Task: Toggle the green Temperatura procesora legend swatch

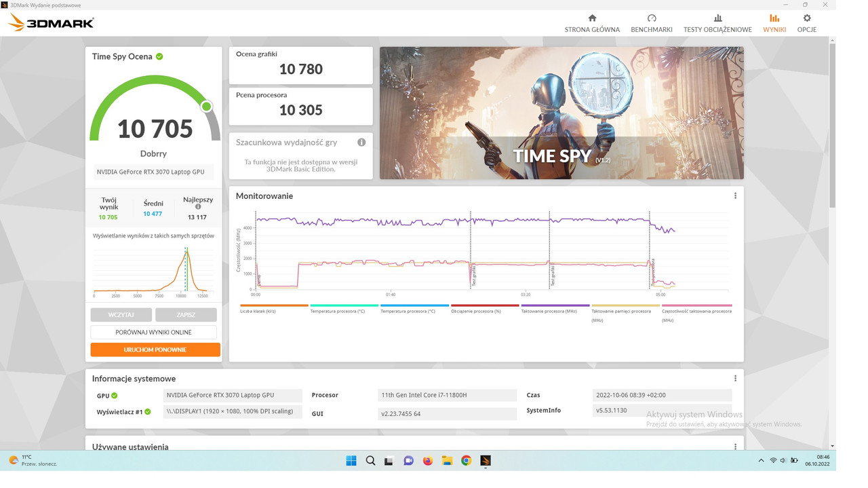Action: point(344,305)
